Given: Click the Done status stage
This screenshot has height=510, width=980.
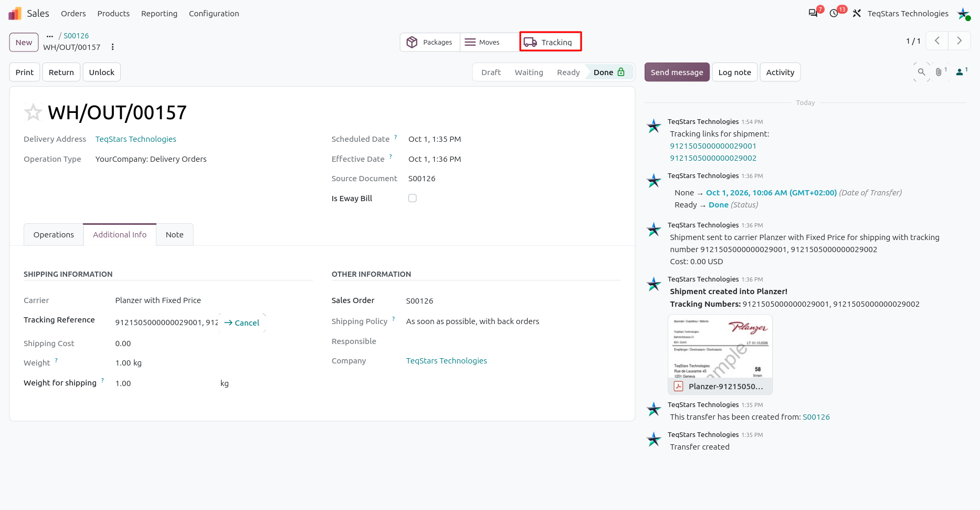Looking at the screenshot, I should point(609,72).
